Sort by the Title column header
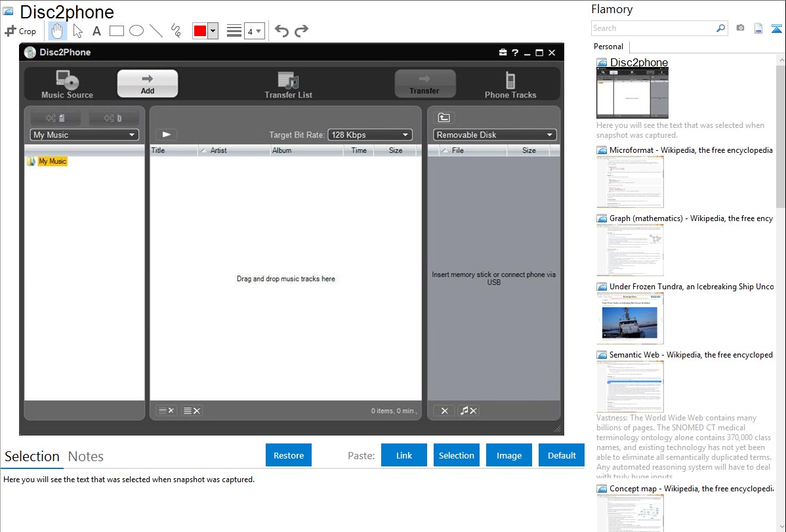Screen dimensions: 786x532 173,150
